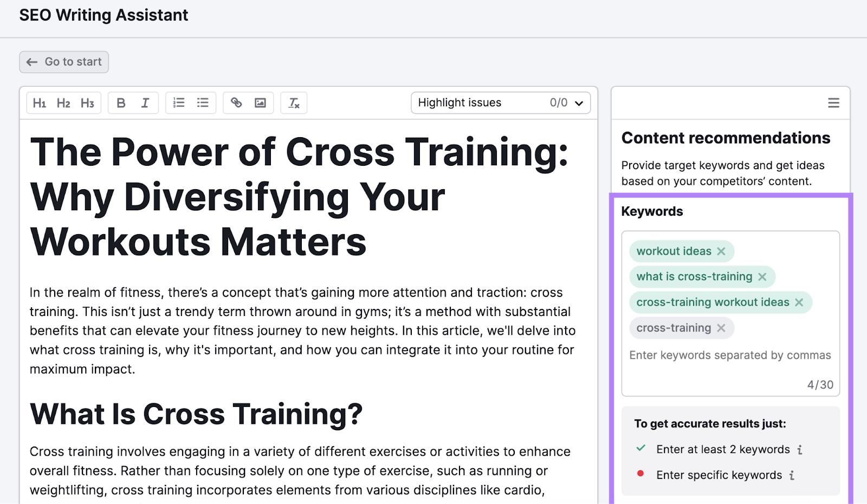Click 'Enter at least 2 keywords' tip

pyautogui.click(x=723, y=450)
